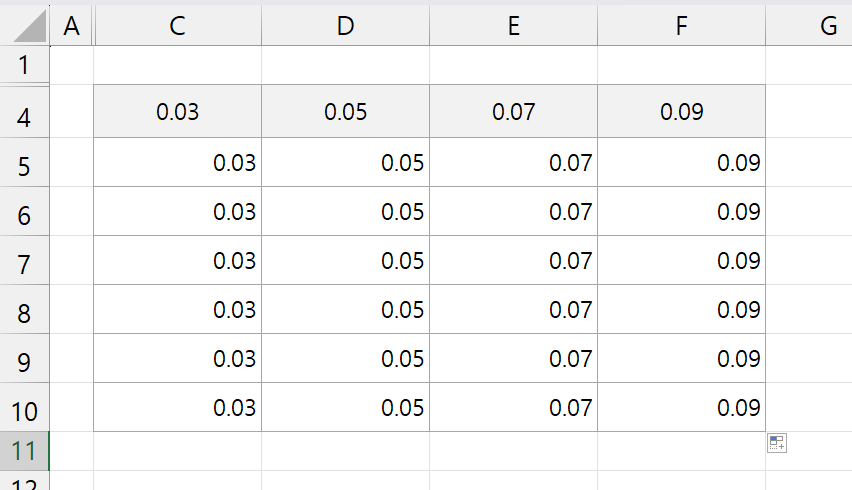Select row 1 header

[x=24, y=65]
